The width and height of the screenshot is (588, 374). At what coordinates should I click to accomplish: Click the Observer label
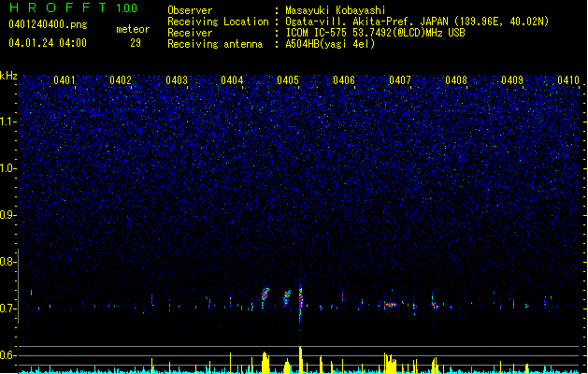coord(190,10)
